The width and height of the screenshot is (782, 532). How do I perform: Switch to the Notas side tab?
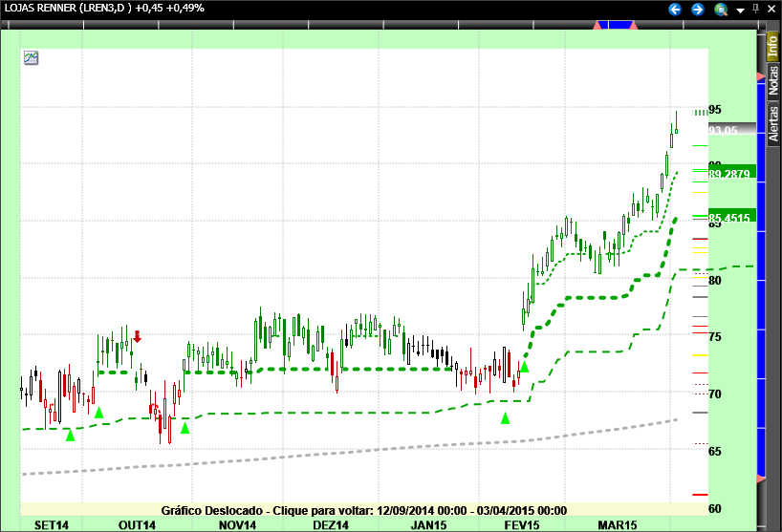pos(772,79)
